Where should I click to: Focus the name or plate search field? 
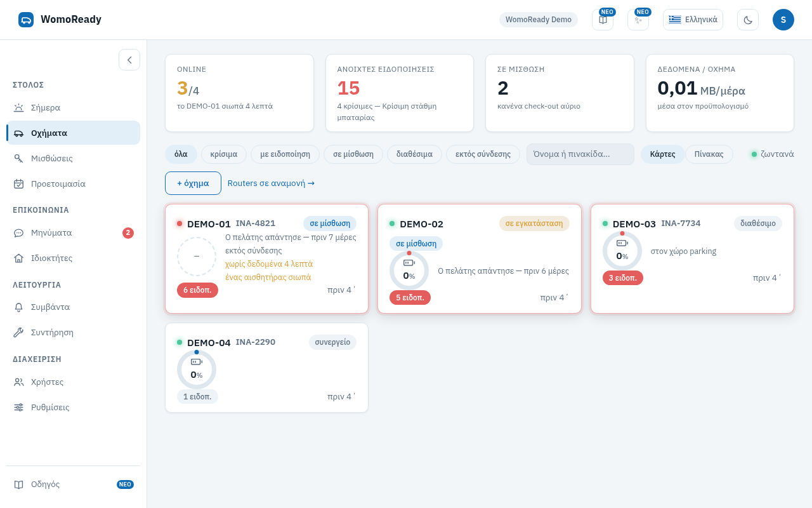point(580,154)
